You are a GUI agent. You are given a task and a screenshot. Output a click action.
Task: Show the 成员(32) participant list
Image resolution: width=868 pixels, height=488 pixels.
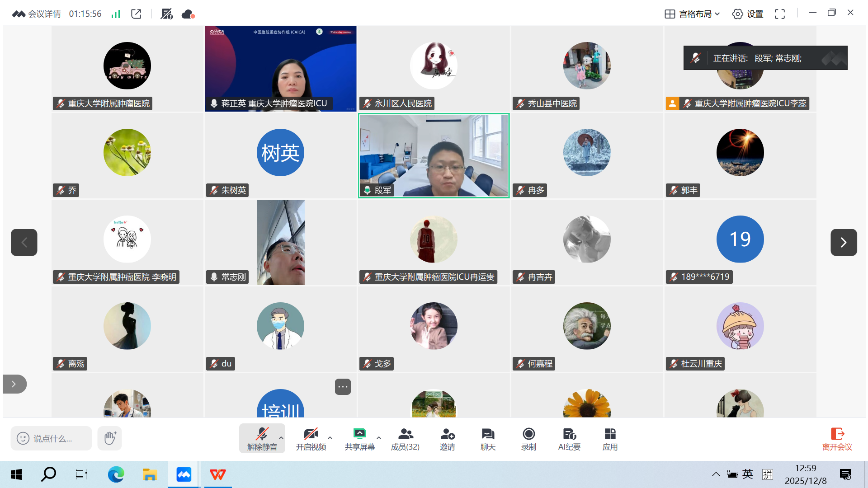pyautogui.click(x=405, y=437)
